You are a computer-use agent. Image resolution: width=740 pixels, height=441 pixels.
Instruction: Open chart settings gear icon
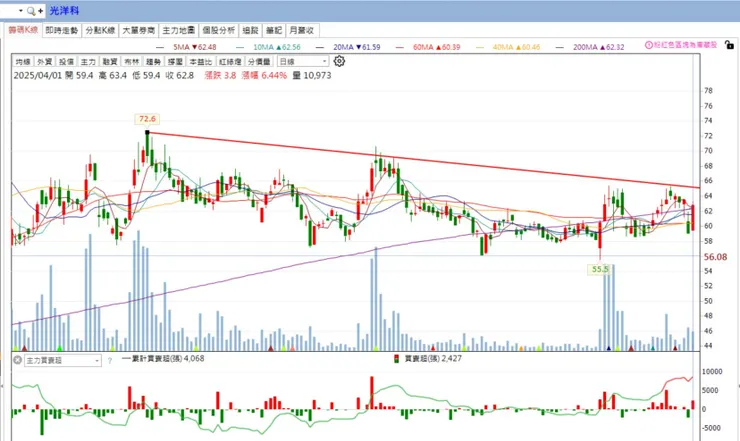[339, 61]
